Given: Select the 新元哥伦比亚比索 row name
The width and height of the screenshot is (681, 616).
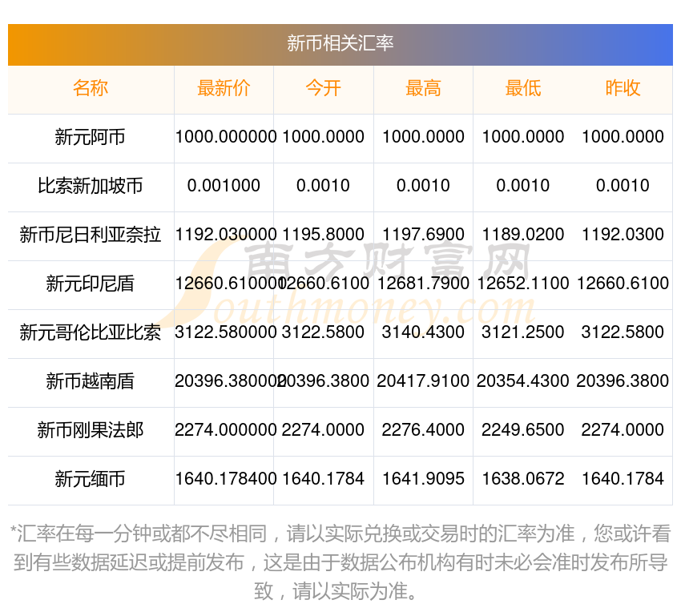Looking at the screenshot, I should (91, 332).
